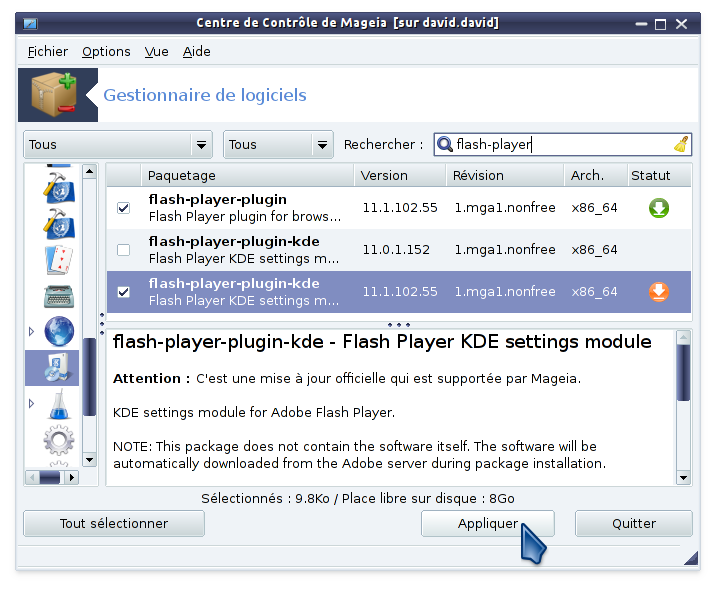Select the flash-player-plugin package name

click(x=218, y=200)
